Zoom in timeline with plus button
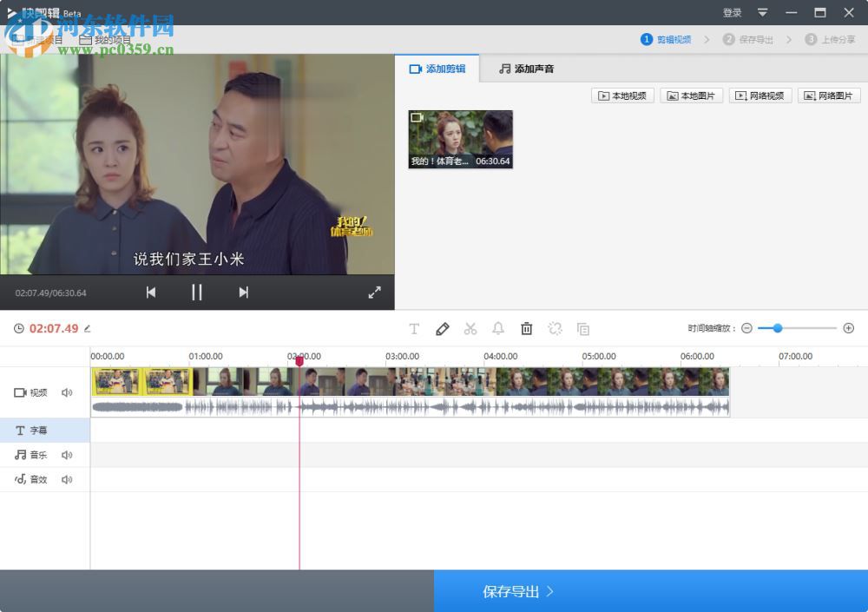868x612 pixels. 848,328
